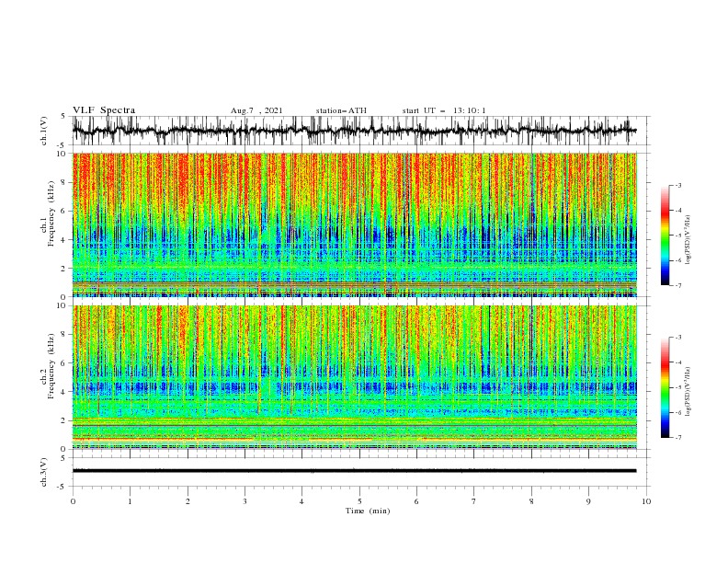Click the "9" tick on the time axis
Viewport: 728px width, 563px height.
588,501
